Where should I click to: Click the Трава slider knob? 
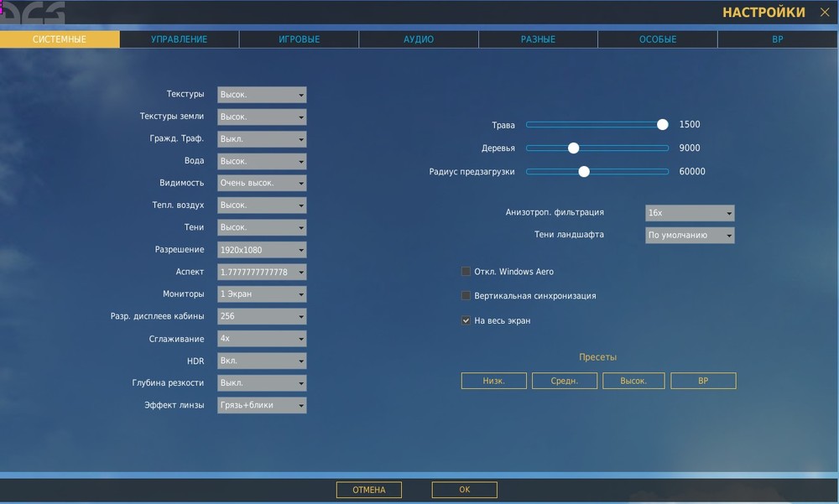coord(663,125)
